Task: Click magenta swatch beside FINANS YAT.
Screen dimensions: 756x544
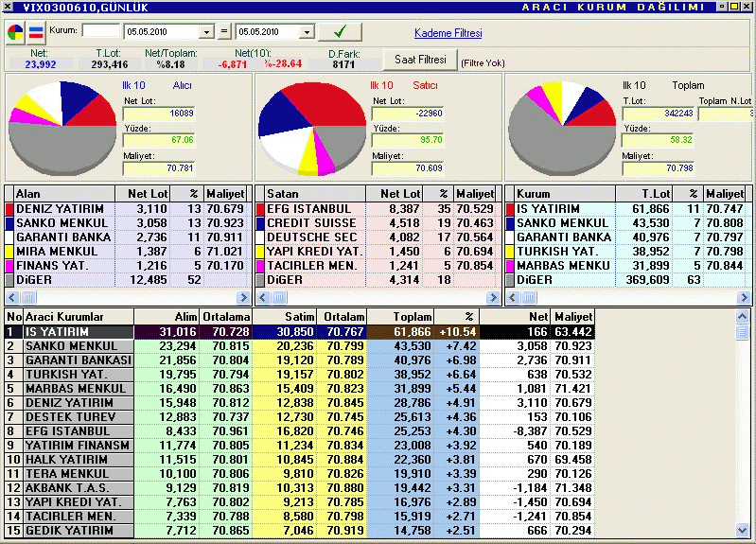Action: tap(9, 266)
